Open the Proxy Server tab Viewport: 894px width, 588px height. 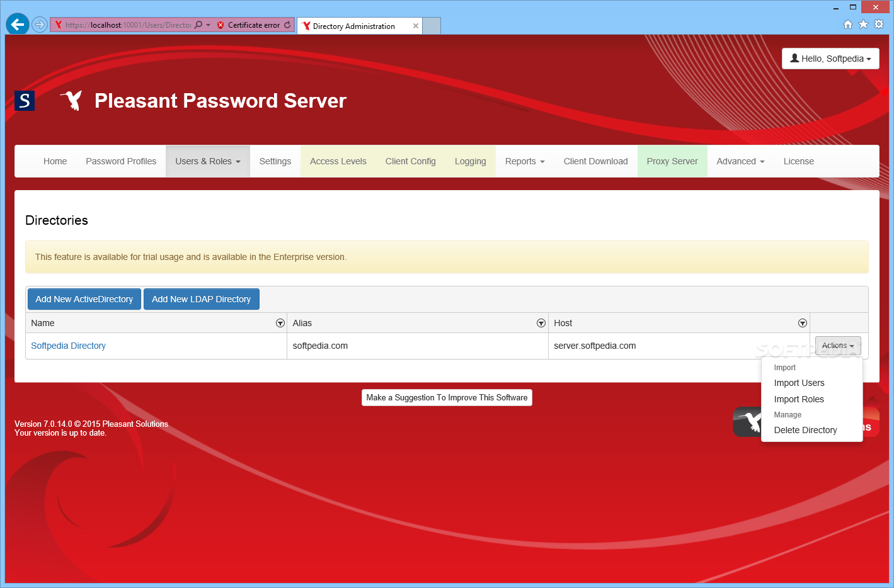pyautogui.click(x=672, y=161)
